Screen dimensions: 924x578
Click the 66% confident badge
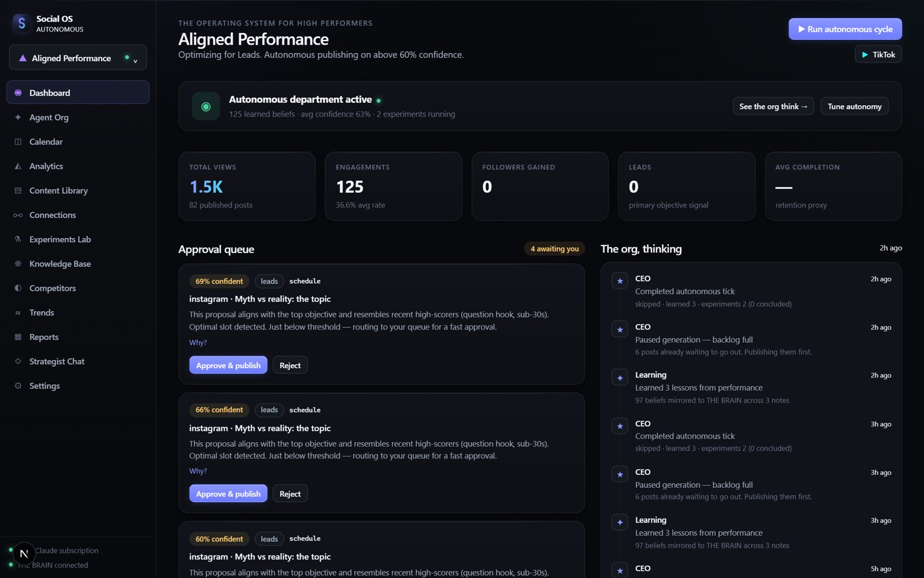tap(219, 410)
